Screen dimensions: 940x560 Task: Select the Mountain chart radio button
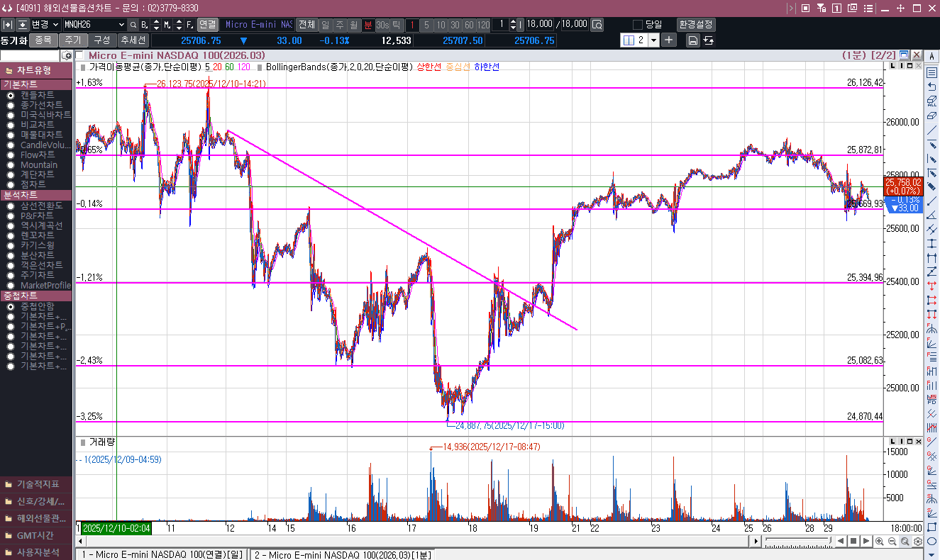click(x=11, y=164)
